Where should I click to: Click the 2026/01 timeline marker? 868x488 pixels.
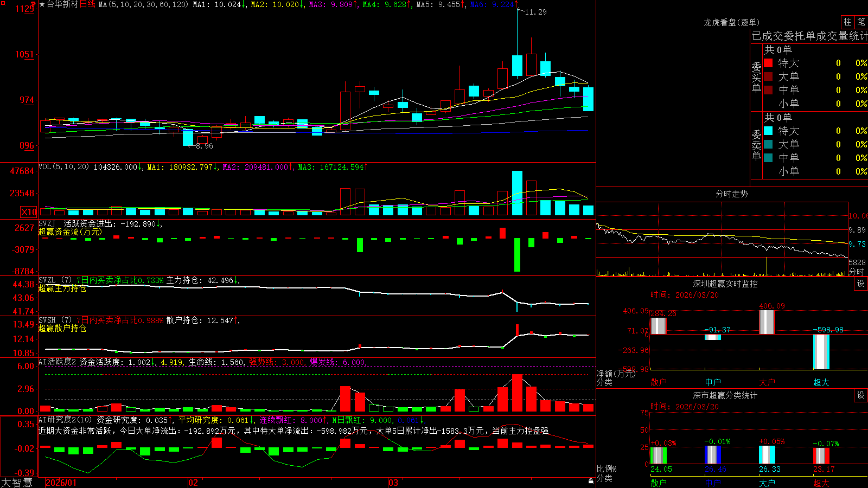coord(61,483)
